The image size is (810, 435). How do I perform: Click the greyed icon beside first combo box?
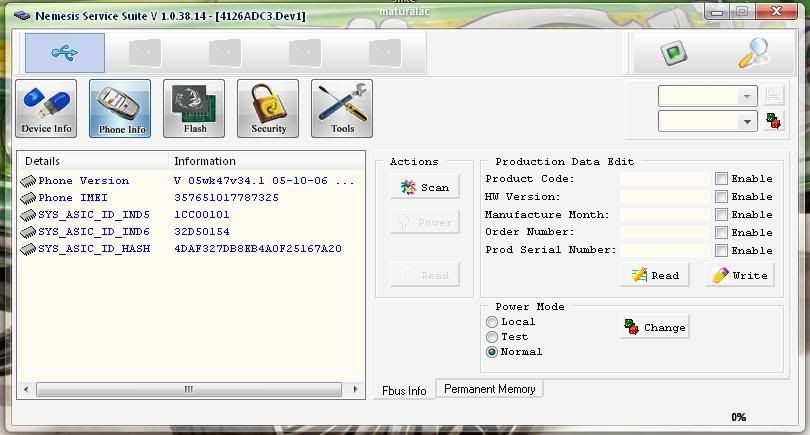(773, 96)
